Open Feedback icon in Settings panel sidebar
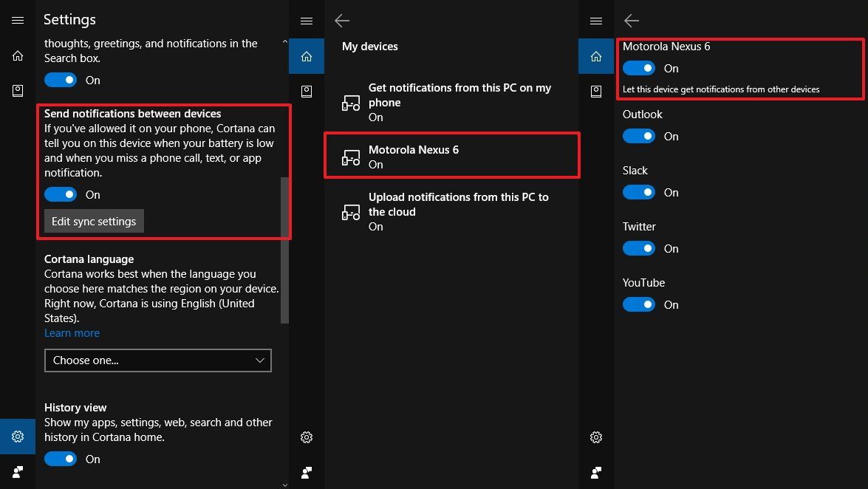868x489 pixels. (18, 472)
